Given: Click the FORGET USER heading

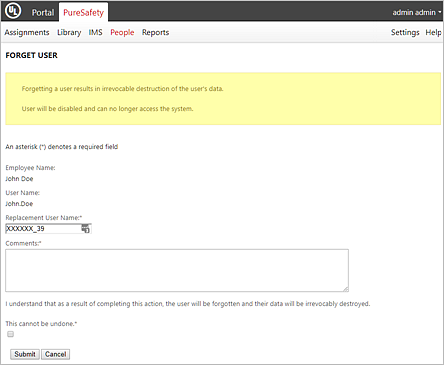Looking at the screenshot, I should [31, 55].
